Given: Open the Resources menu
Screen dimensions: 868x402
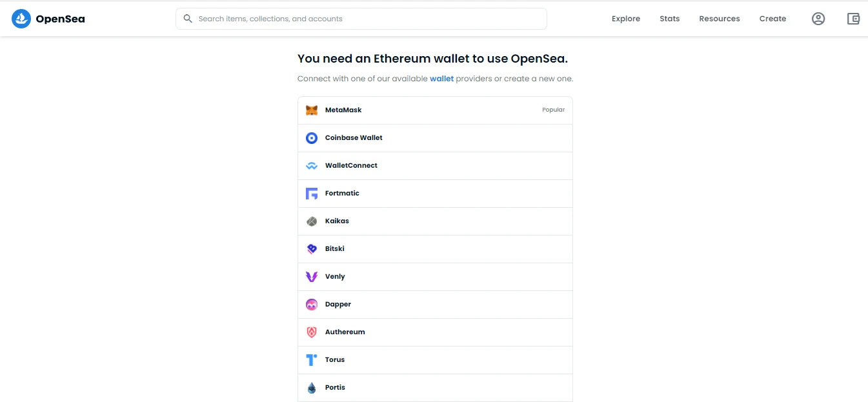Looking at the screenshot, I should point(720,19).
